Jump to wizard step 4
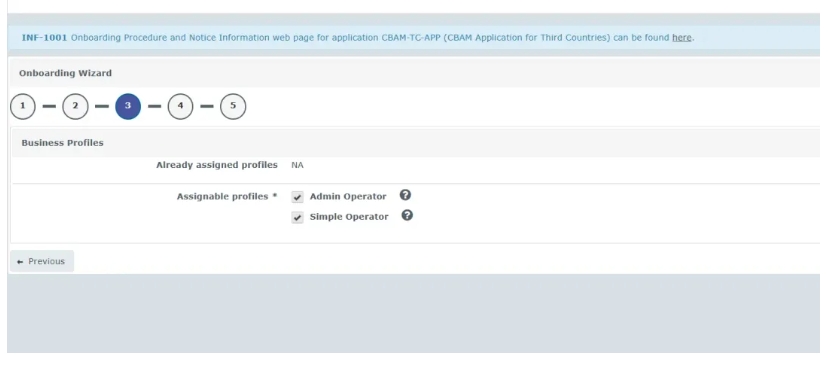 pos(181,106)
